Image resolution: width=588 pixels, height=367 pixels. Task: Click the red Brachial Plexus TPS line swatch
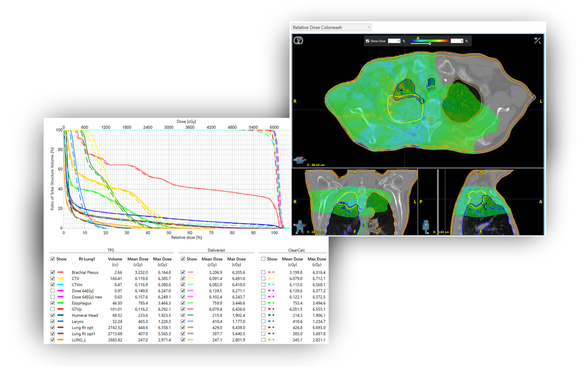(x=60, y=273)
